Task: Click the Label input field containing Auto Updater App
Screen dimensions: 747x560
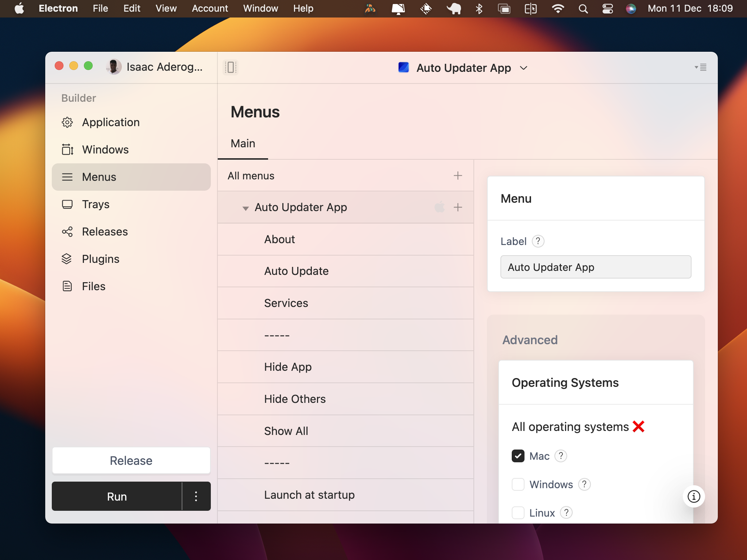Action: [595, 267]
